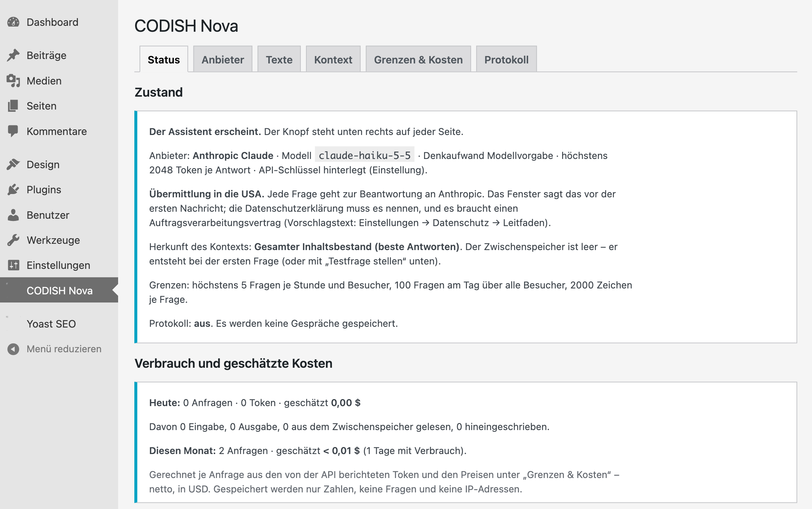
Task: Select CODISH Nova in sidebar
Action: [59, 290]
